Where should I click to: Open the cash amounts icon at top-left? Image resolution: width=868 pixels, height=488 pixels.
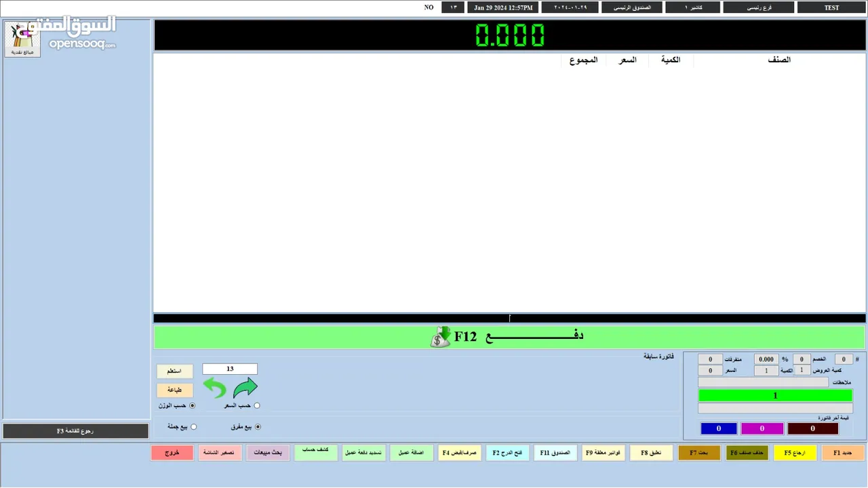(x=22, y=39)
